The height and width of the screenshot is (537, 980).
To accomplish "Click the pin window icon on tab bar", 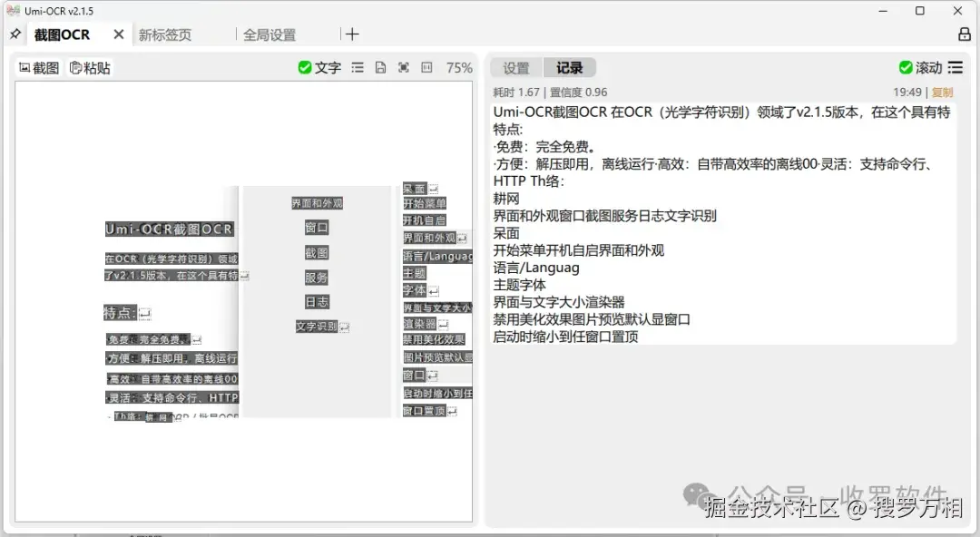I will tap(14, 34).
